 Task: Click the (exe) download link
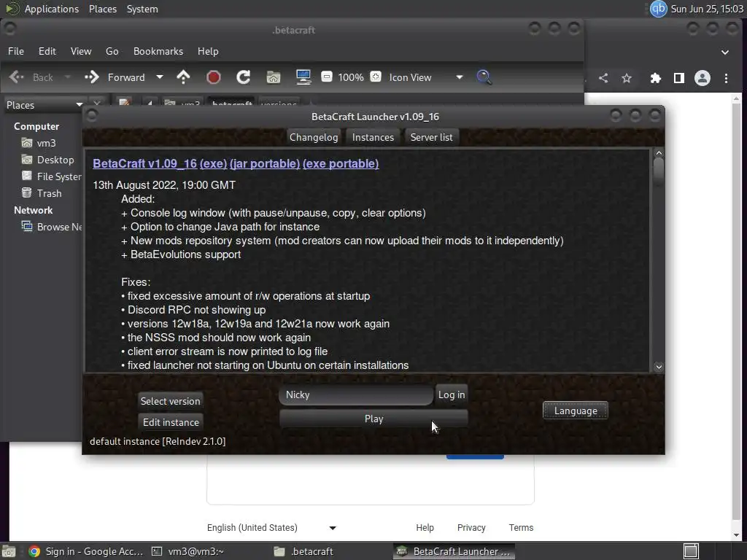click(x=214, y=164)
